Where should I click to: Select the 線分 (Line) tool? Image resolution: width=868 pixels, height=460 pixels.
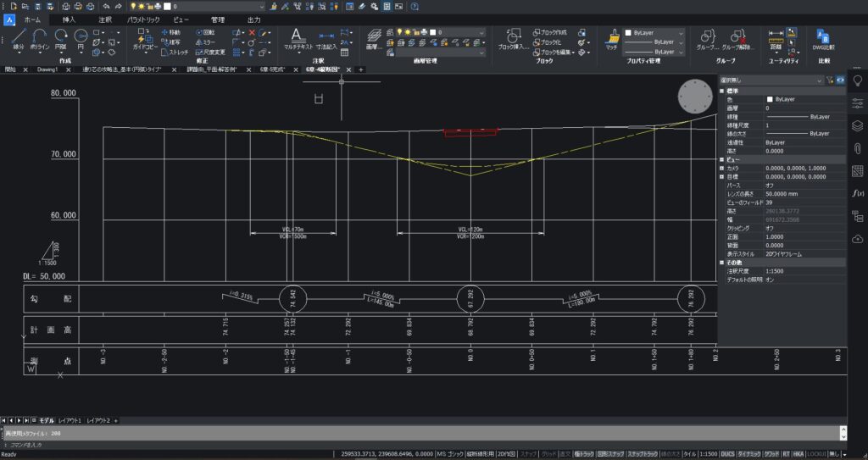(19, 40)
